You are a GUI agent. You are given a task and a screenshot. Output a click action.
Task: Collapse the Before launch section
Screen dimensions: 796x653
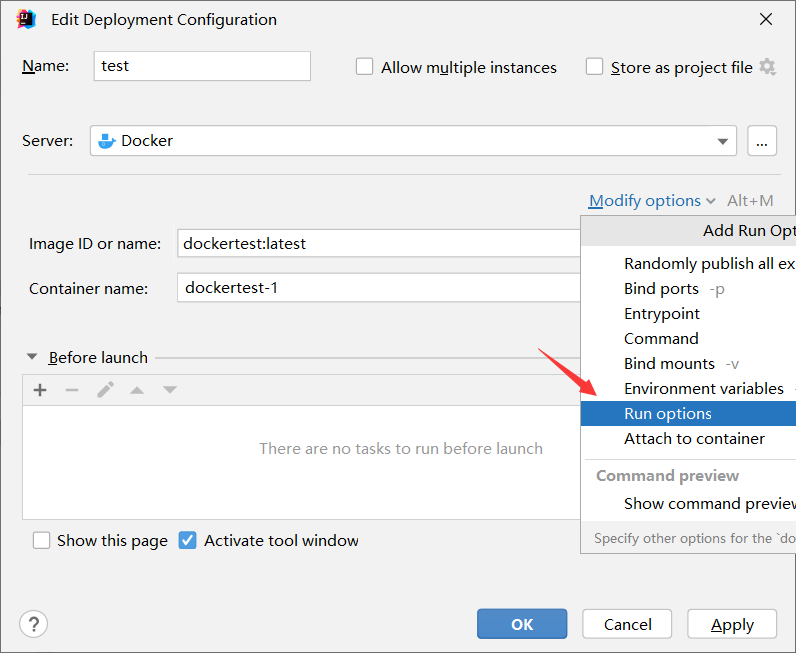pyautogui.click(x=32, y=357)
